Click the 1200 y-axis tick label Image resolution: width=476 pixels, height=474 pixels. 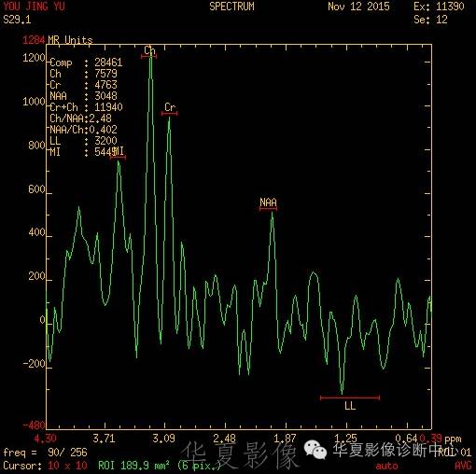pos(34,58)
